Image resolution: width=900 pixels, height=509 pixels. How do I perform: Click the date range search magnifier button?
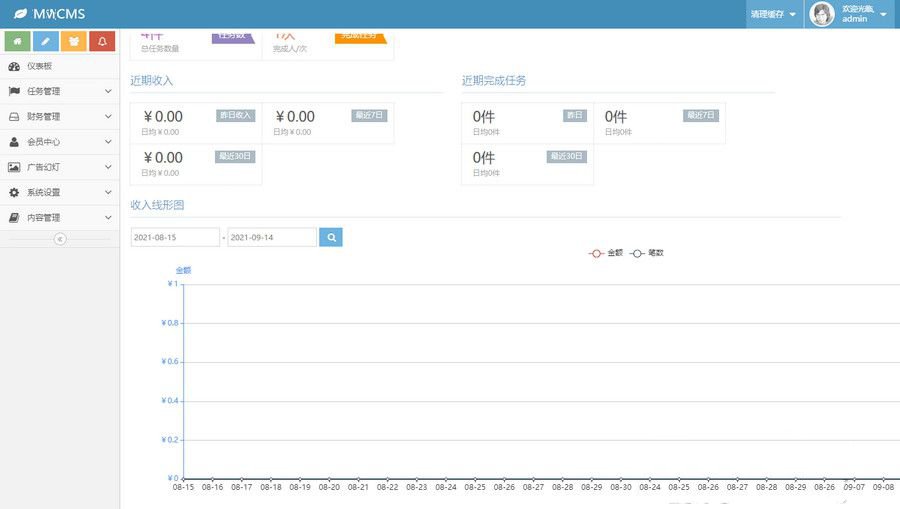(x=331, y=237)
